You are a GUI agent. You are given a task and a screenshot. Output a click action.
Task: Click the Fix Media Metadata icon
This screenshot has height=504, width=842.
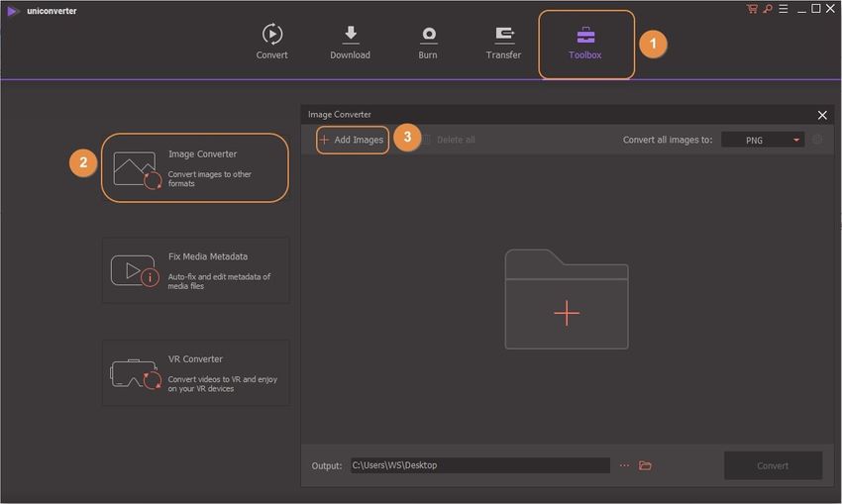(135, 270)
